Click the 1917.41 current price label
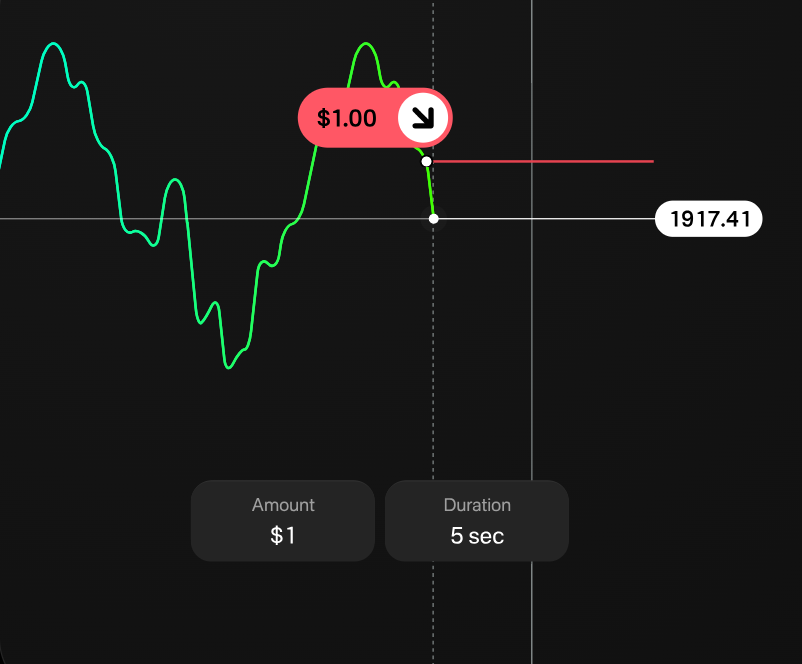Screen dimensions: 802x664 (709, 218)
